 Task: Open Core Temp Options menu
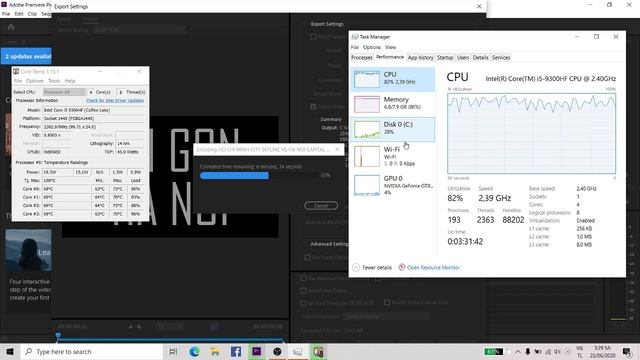(35, 81)
